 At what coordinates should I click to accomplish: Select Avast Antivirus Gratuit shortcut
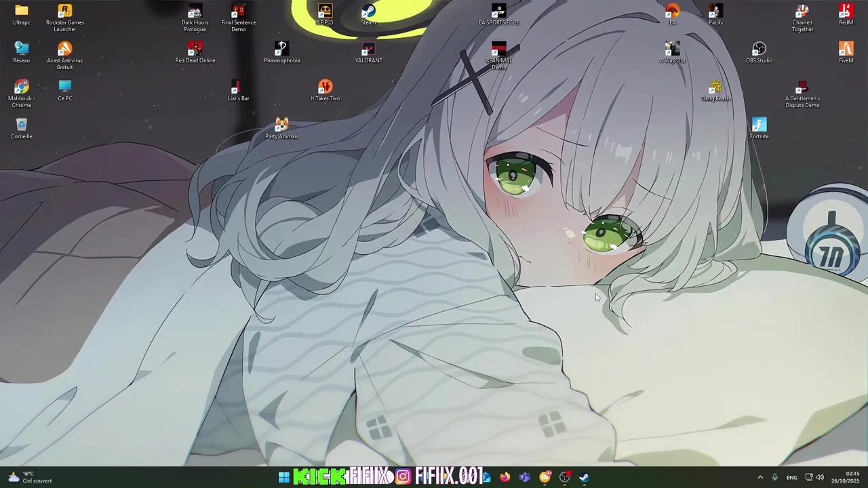[x=65, y=56]
